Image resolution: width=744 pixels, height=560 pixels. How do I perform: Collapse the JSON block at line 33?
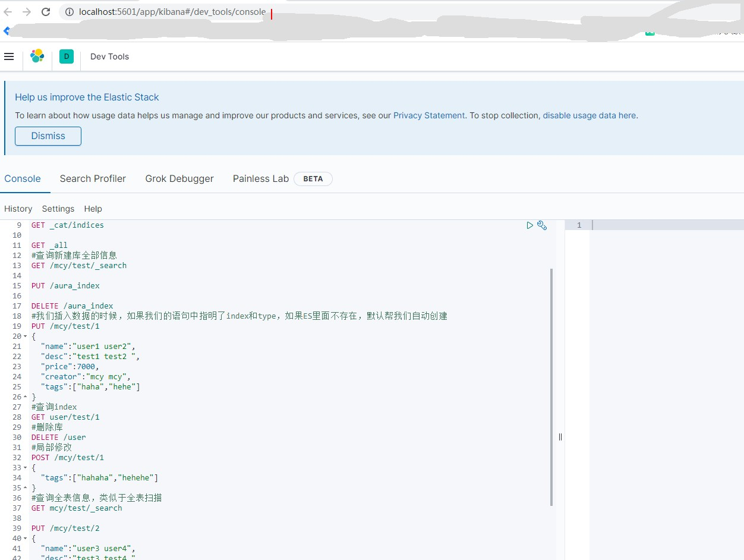[25, 468]
